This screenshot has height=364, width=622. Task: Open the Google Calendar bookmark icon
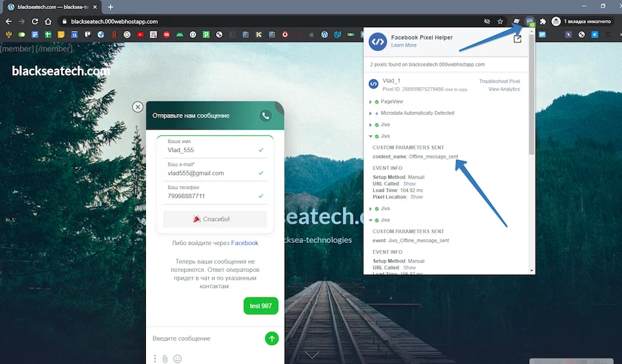pyautogui.click(x=74, y=35)
